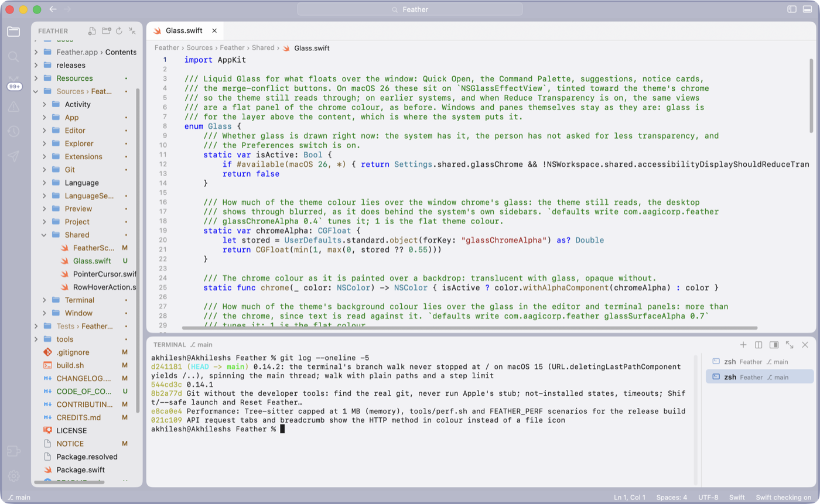Select the Glass.swift editor tab

pyautogui.click(x=185, y=30)
